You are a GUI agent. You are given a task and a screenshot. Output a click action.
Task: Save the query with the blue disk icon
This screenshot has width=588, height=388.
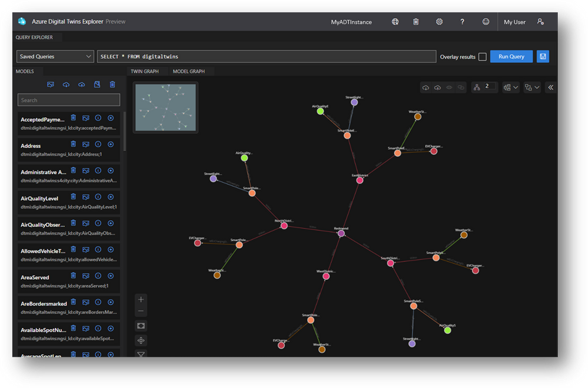click(x=543, y=56)
